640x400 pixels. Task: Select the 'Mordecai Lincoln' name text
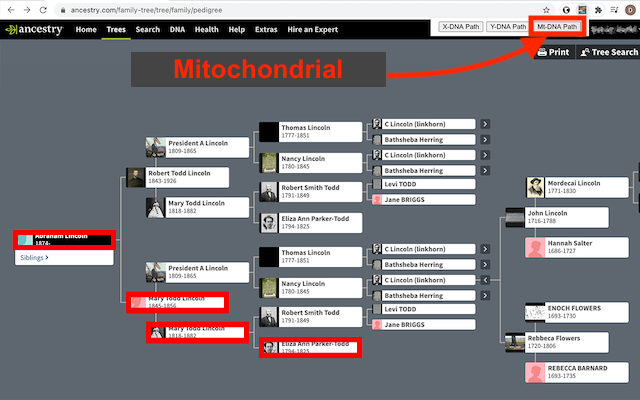coord(574,183)
